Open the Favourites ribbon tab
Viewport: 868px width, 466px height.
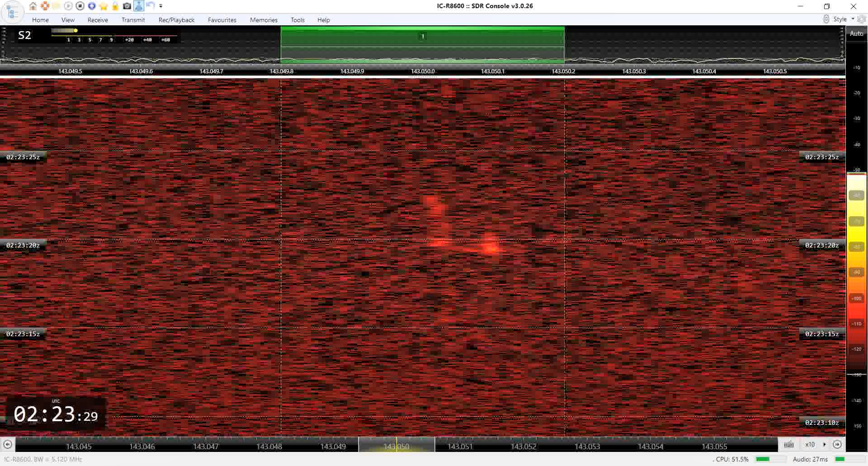point(222,20)
